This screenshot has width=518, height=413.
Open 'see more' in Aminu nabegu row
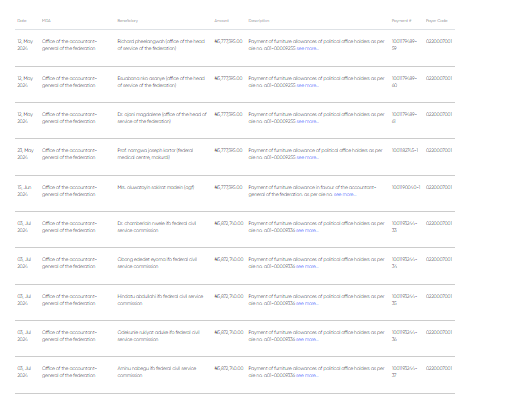[307, 375]
